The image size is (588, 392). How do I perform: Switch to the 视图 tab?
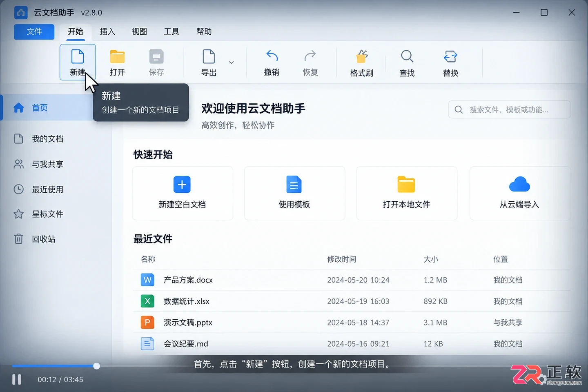pyautogui.click(x=139, y=31)
